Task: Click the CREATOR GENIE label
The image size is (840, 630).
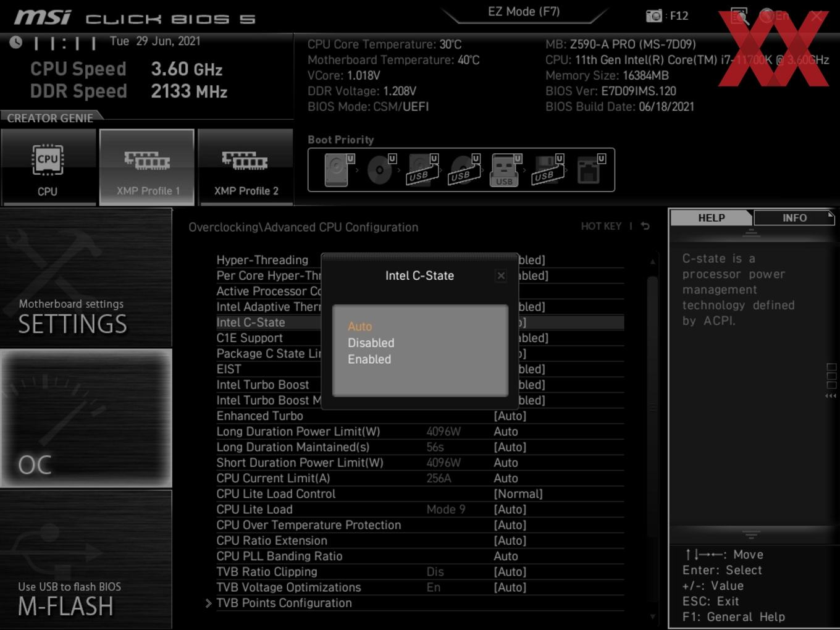Action: tap(50, 118)
